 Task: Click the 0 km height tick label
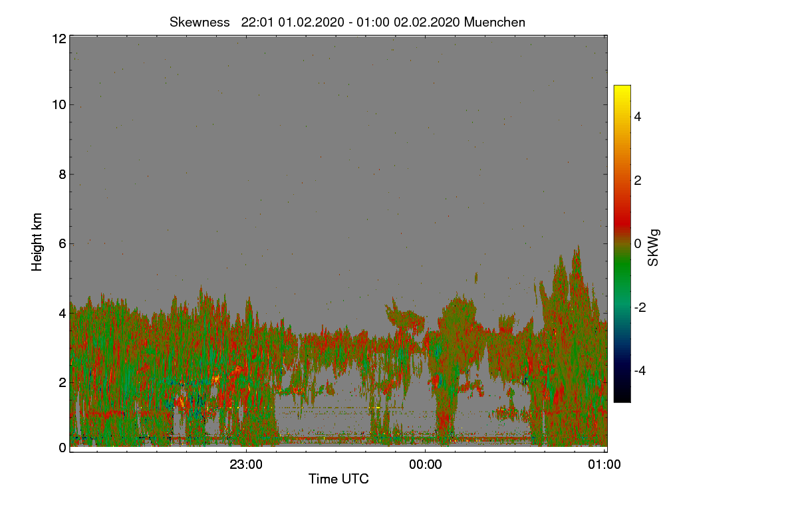click(x=63, y=448)
